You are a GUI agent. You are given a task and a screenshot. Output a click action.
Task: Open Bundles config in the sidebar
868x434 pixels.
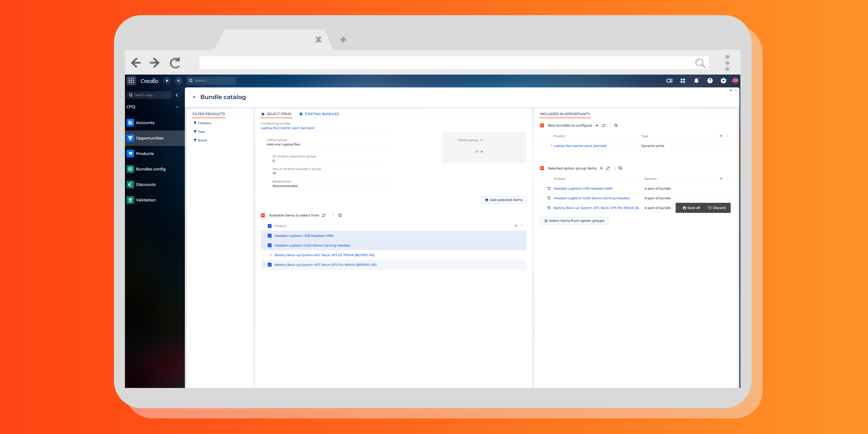(x=150, y=169)
